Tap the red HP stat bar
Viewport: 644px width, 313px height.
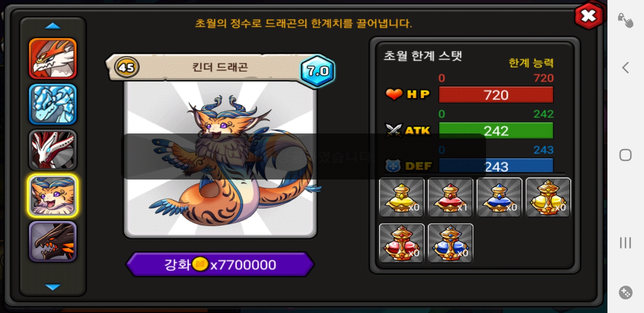pyautogui.click(x=496, y=95)
